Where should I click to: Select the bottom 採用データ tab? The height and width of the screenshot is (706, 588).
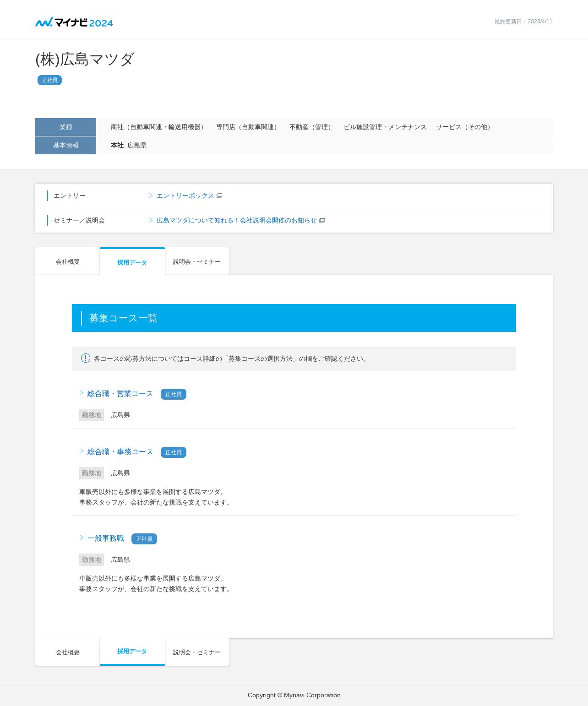point(132,652)
